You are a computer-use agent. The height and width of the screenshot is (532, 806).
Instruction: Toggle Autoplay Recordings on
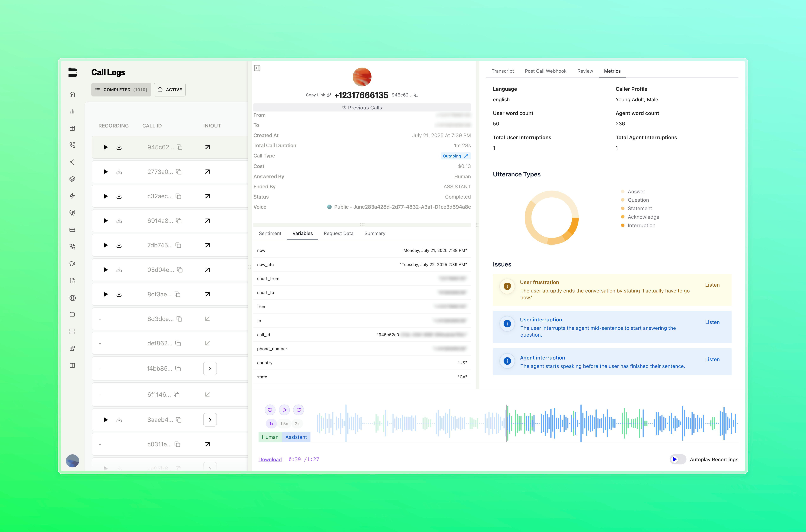point(677,459)
